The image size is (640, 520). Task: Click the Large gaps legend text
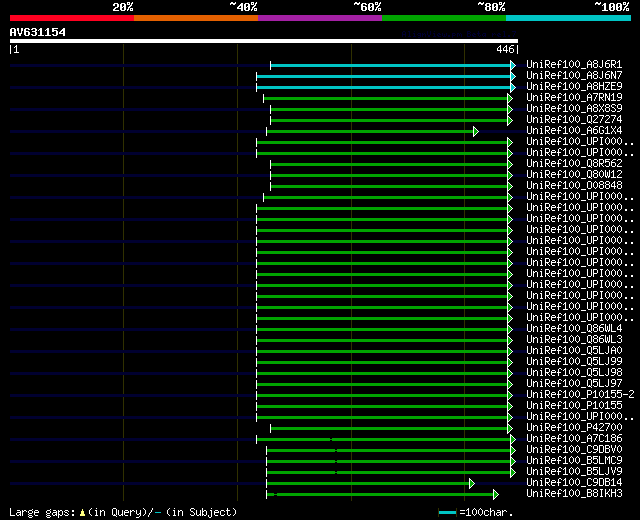pyautogui.click(x=42, y=513)
